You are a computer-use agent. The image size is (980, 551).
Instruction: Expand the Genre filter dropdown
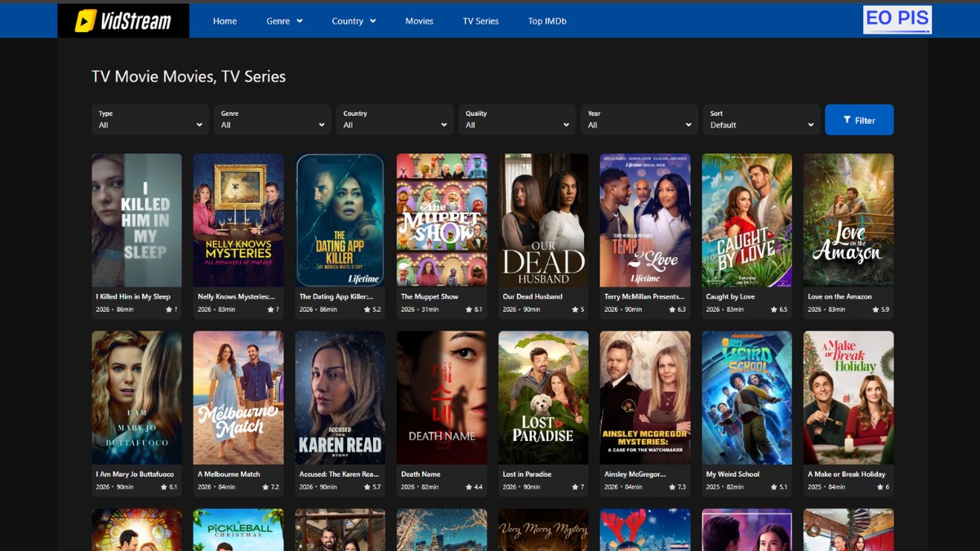pos(273,119)
